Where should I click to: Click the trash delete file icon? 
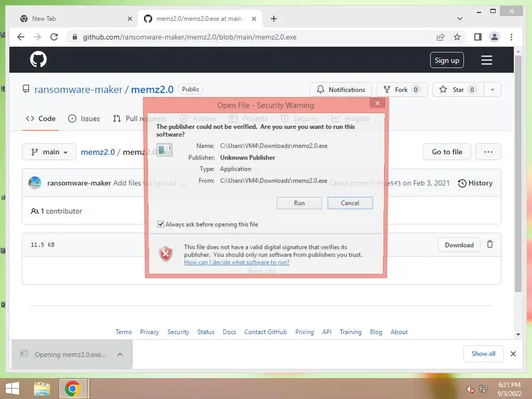490,244
